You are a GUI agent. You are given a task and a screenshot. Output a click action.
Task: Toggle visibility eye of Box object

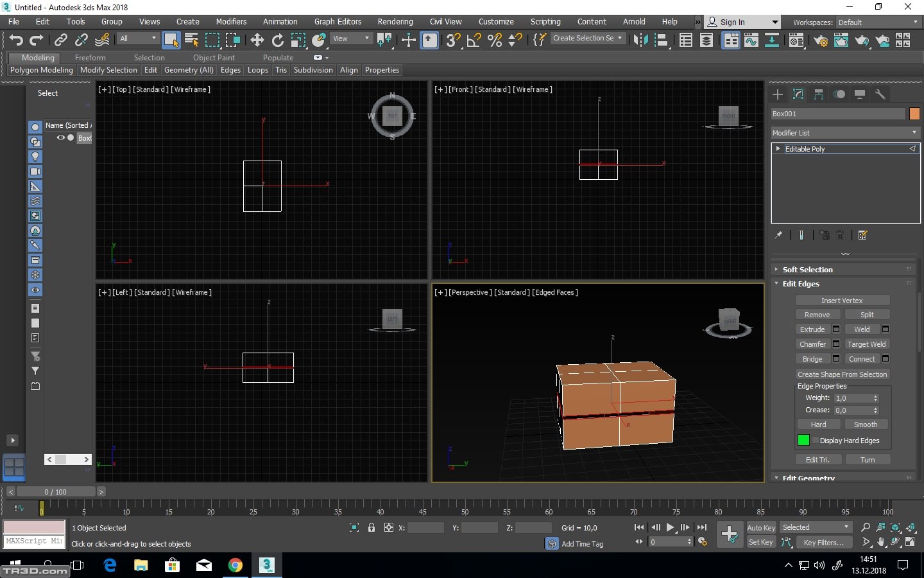pyautogui.click(x=61, y=138)
